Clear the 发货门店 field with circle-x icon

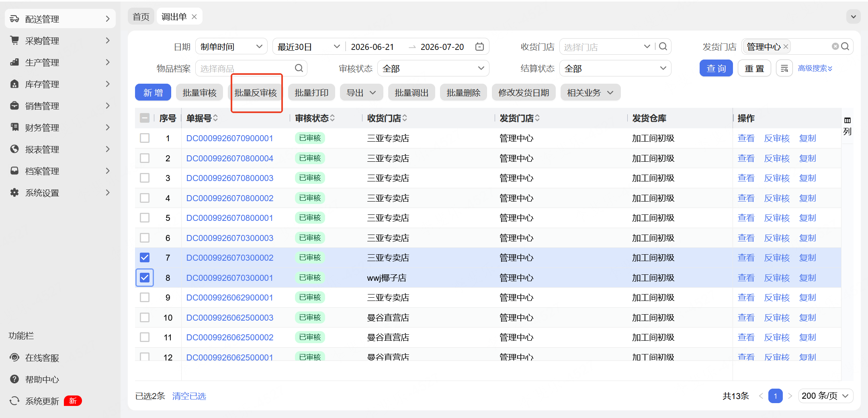pos(835,47)
